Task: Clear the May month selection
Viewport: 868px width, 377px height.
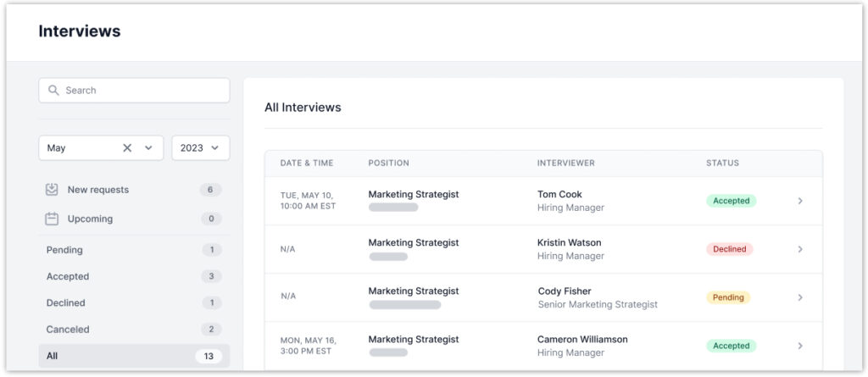Action: pyautogui.click(x=127, y=148)
